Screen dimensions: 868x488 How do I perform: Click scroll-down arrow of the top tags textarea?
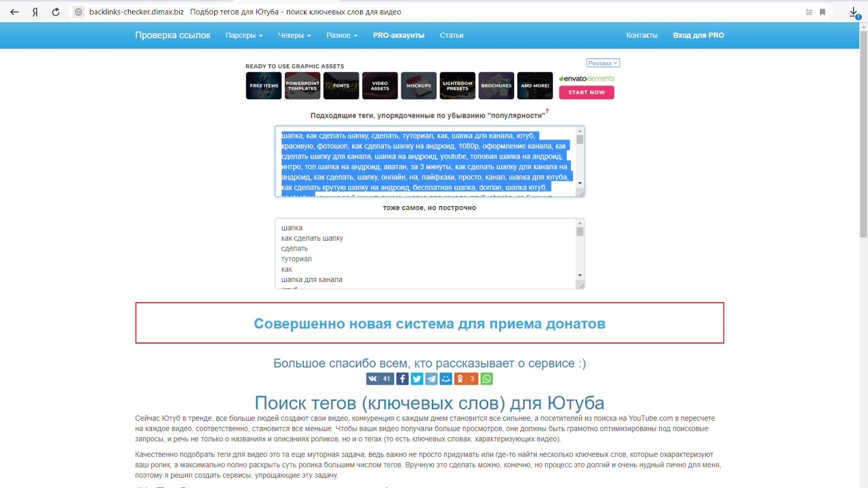click(x=580, y=183)
